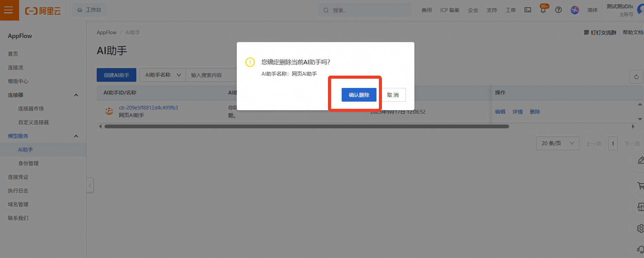Open assistant ID cb-209e5ff8812d4c499fb3 link

click(x=148, y=107)
